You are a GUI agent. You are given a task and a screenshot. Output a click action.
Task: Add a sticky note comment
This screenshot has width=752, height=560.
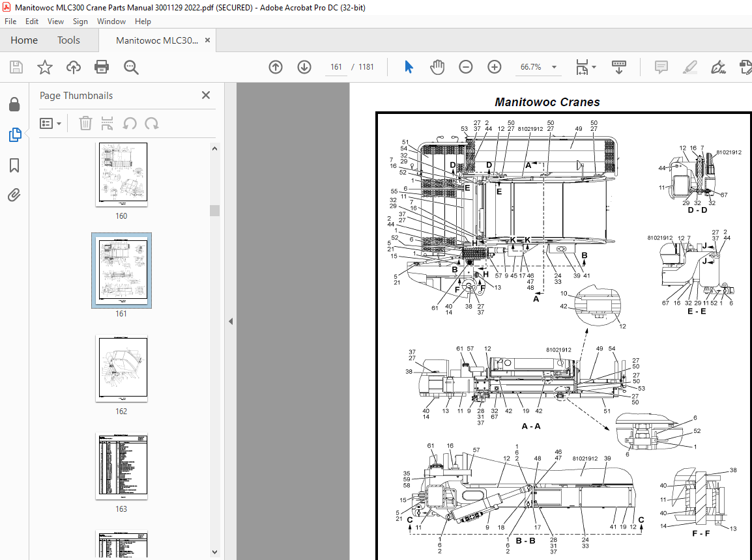(661, 67)
